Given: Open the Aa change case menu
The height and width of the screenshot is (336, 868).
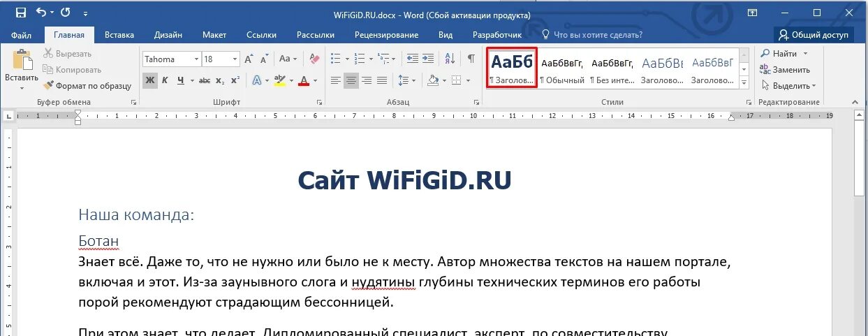Looking at the screenshot, I should tap(288, 59).
